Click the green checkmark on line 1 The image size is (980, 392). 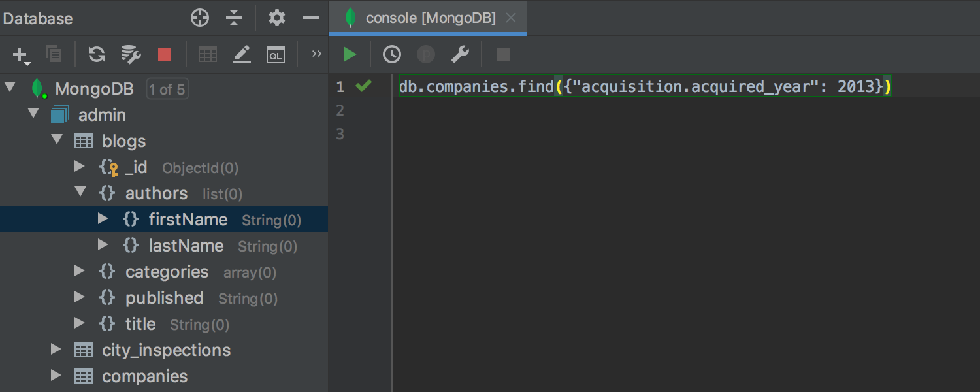(364, 86)
